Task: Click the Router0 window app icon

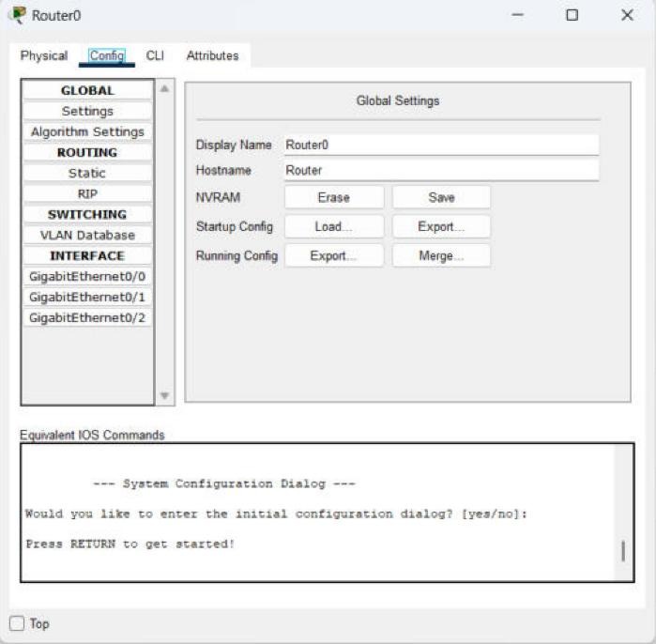Action: pyautogui.click(x=18, y=15)
